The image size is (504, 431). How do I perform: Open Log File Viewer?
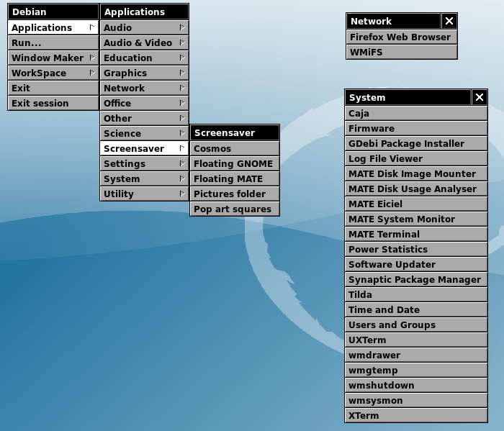click(x=416, y=158)
